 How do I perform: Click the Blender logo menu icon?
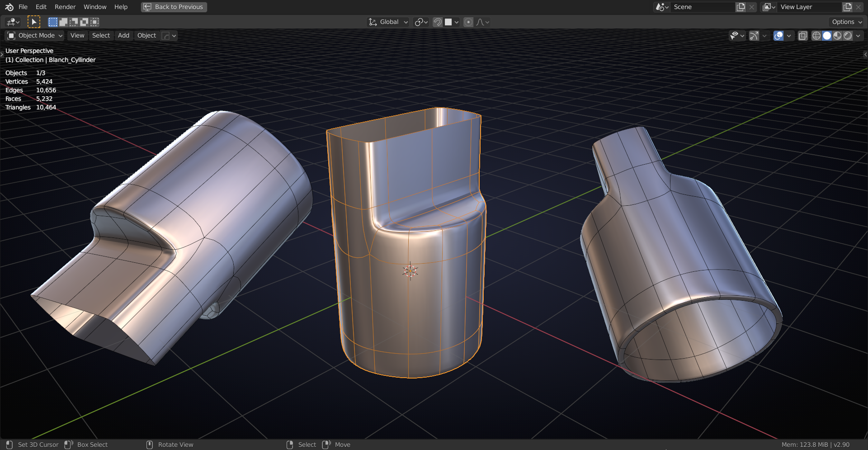(x=9, y=7)
